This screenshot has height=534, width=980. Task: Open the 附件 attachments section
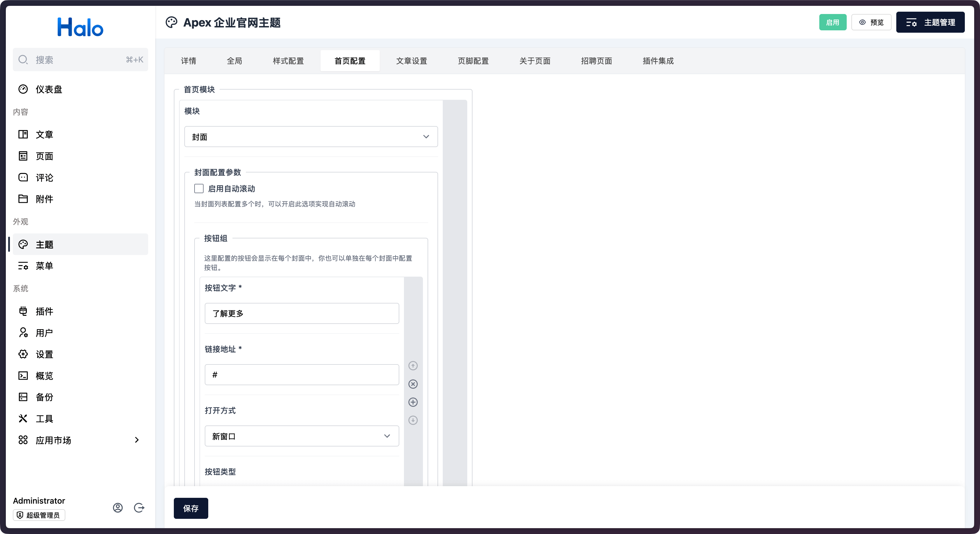pyautogui.click(x=45, y=199)
